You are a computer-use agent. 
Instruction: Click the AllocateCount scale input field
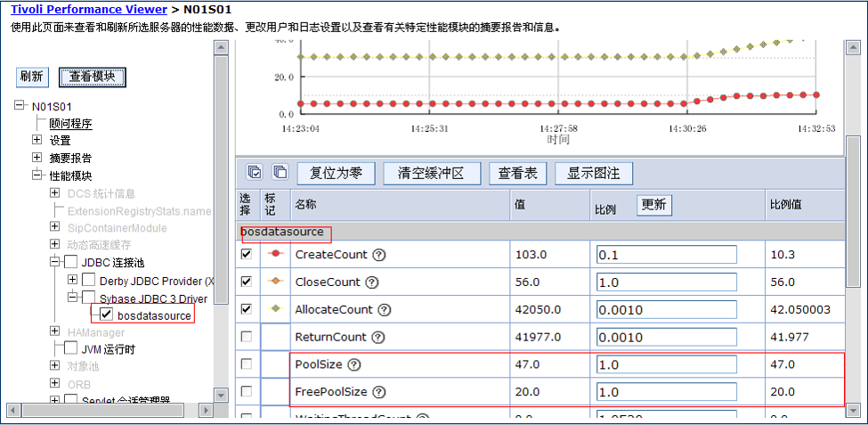(x=666, y=310)
